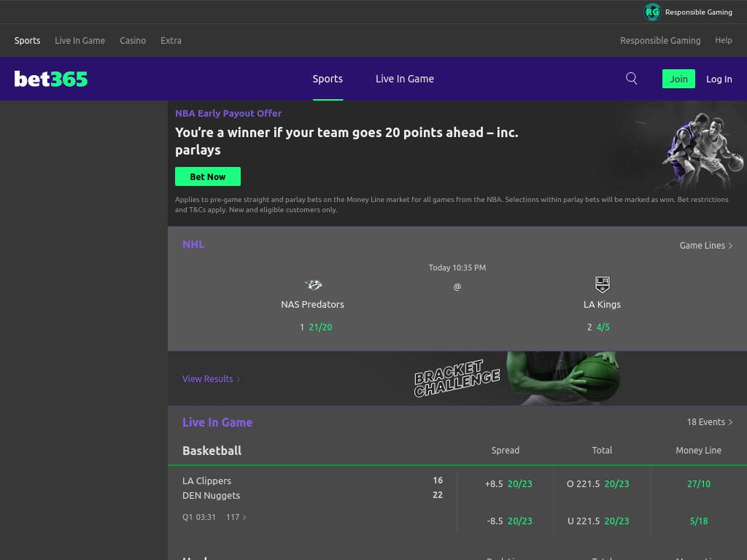Click the Q1 03:31 game clock
The image size is (747, 560).
click(x=199, y=517)
